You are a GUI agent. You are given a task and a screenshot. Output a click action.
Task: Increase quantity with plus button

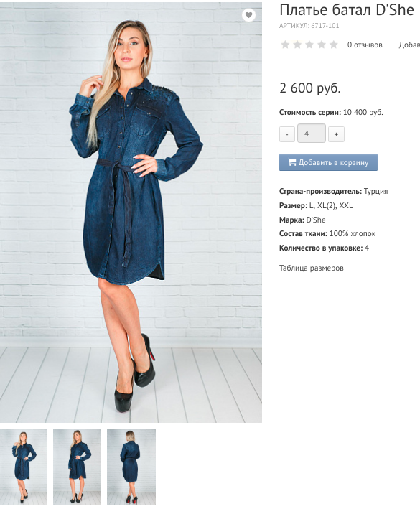[336, 134]
